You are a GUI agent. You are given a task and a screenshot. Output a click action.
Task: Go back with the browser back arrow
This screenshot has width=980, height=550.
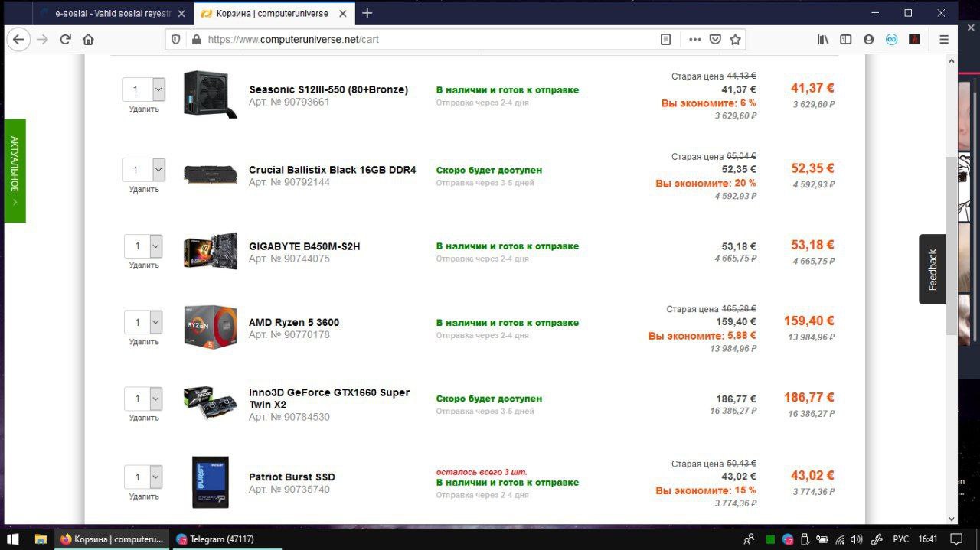(x=18, y=39)
